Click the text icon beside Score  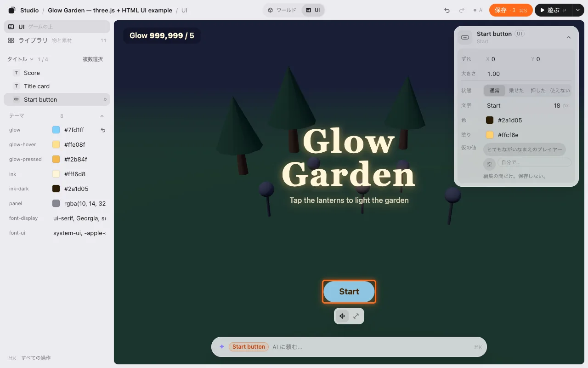[x=17, y=73]
